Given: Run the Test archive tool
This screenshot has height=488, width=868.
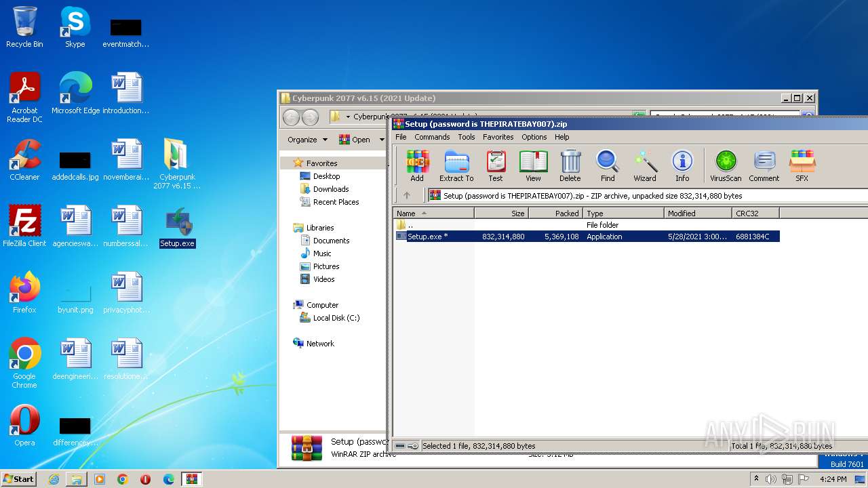Looking at the screenshot, I should [x=496, y=166].
